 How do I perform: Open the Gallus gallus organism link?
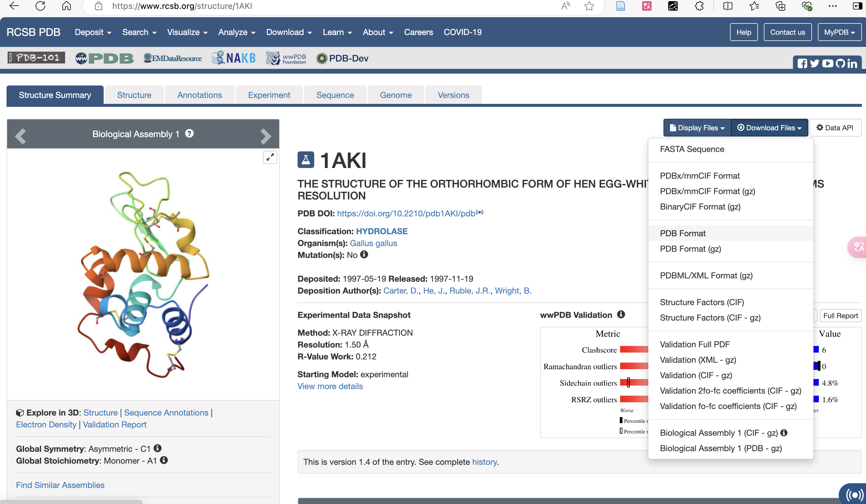(373, 243)
